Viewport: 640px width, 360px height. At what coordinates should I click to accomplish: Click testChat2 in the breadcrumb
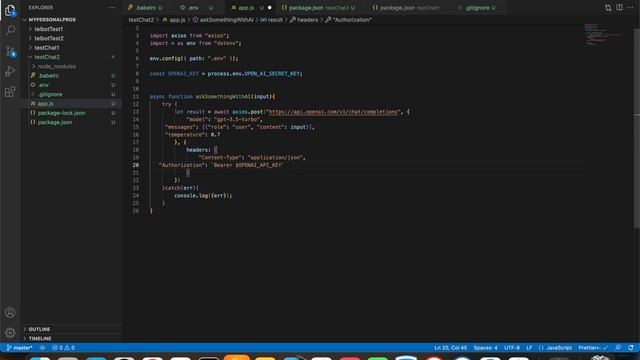pos(141,20)
